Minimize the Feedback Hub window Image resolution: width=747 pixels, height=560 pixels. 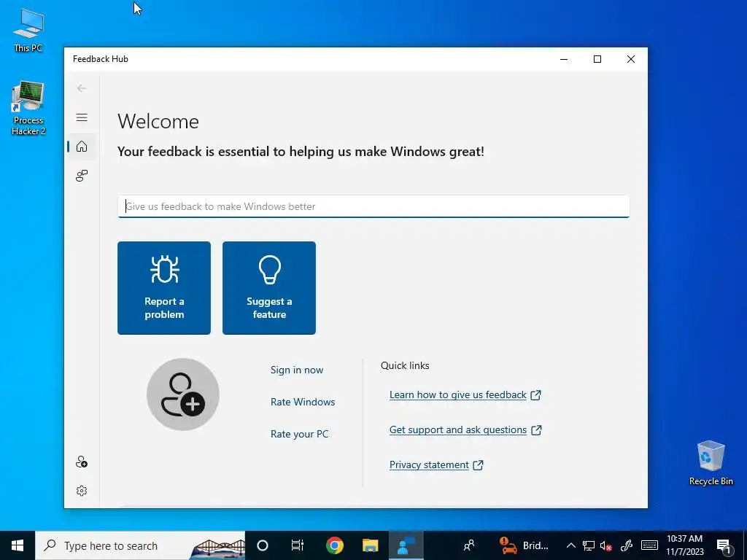tap(564, 59)
